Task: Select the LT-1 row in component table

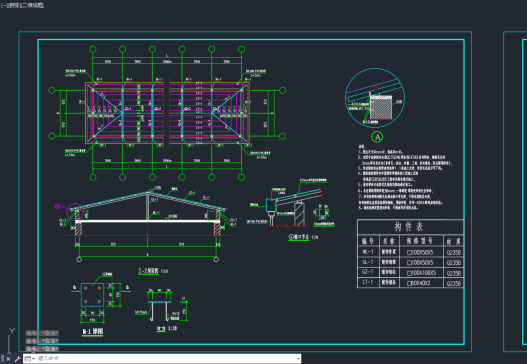Action: (410, 283)
